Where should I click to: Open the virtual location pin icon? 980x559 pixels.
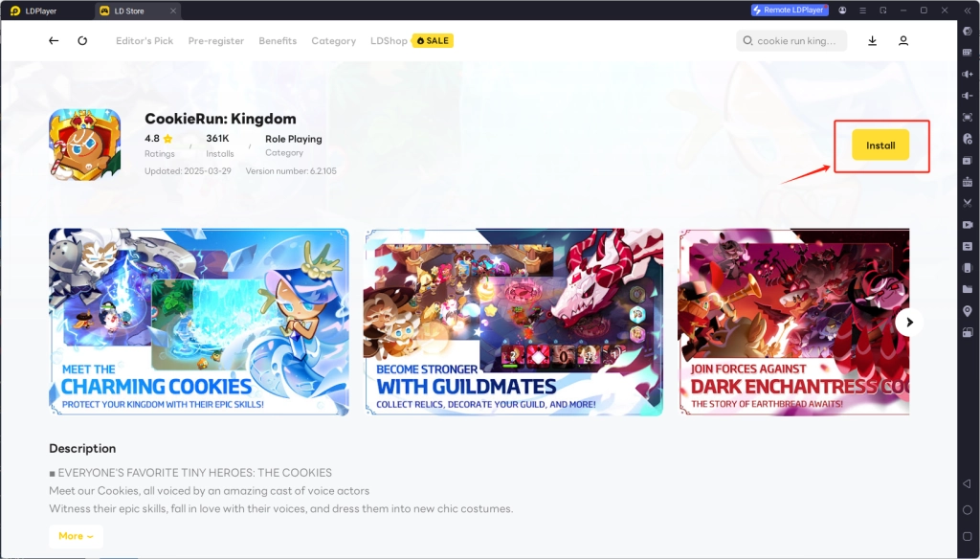coord(968,311)
